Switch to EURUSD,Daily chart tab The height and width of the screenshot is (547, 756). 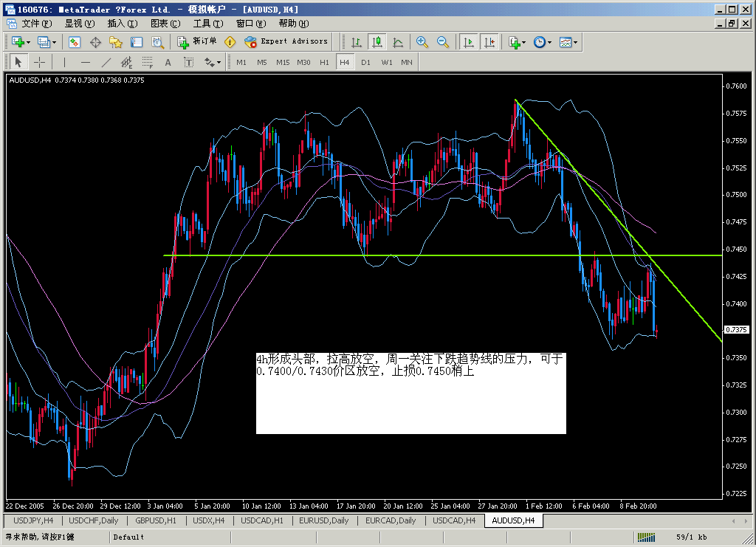[323, 520]
